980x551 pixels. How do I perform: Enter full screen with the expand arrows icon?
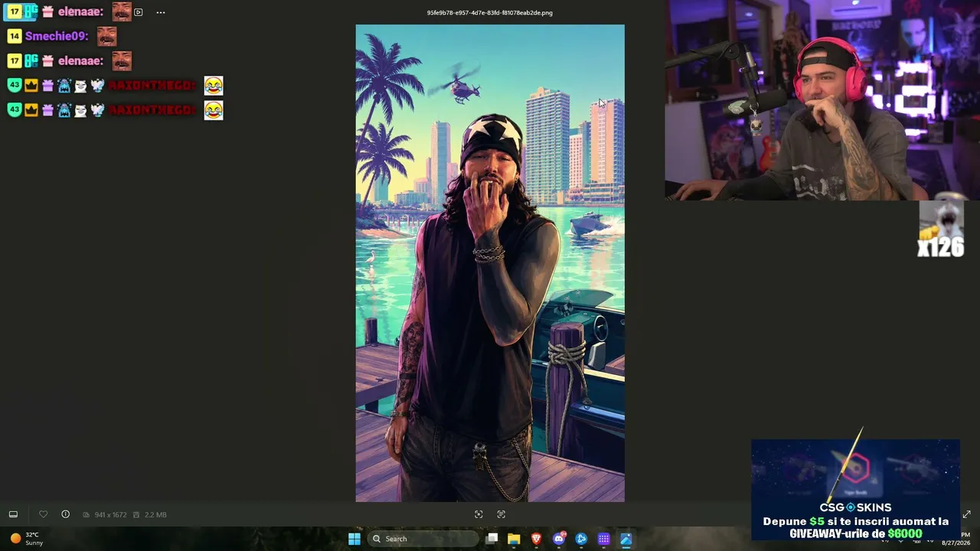(966, 514)
